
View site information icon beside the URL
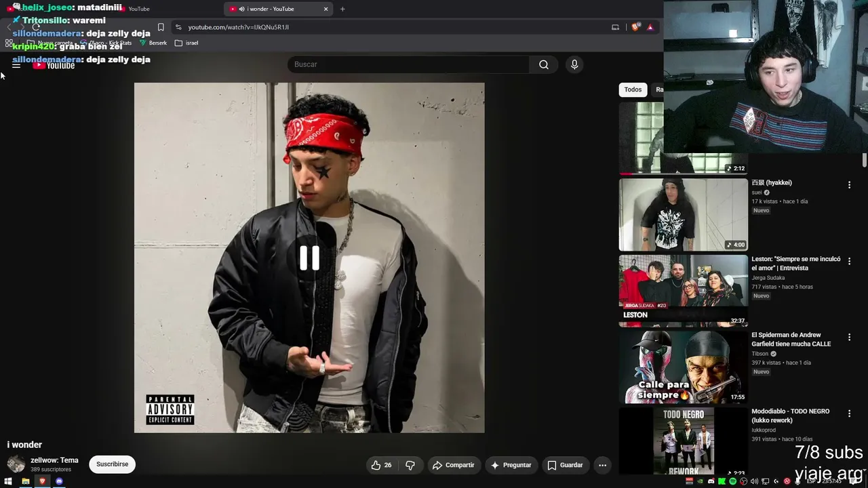tap(178, 27)
